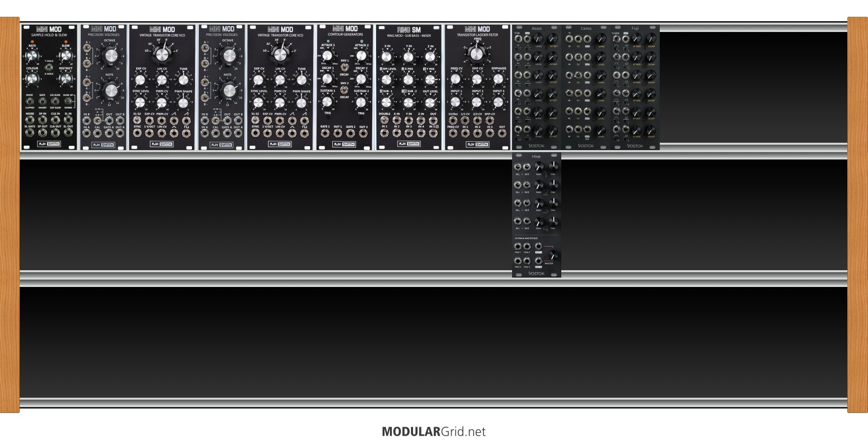Flip the SLEW UP / DOWN switch
868x442 pixels.
click(68, 101)
